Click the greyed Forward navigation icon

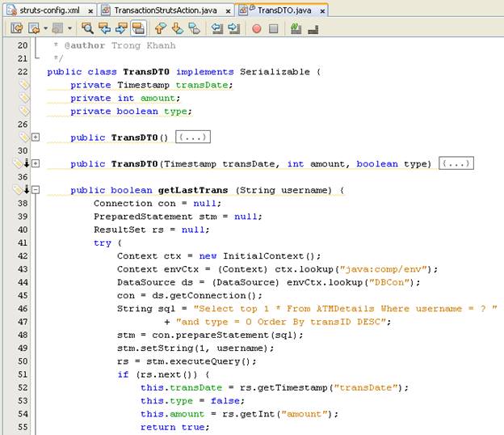click(58, 28)
